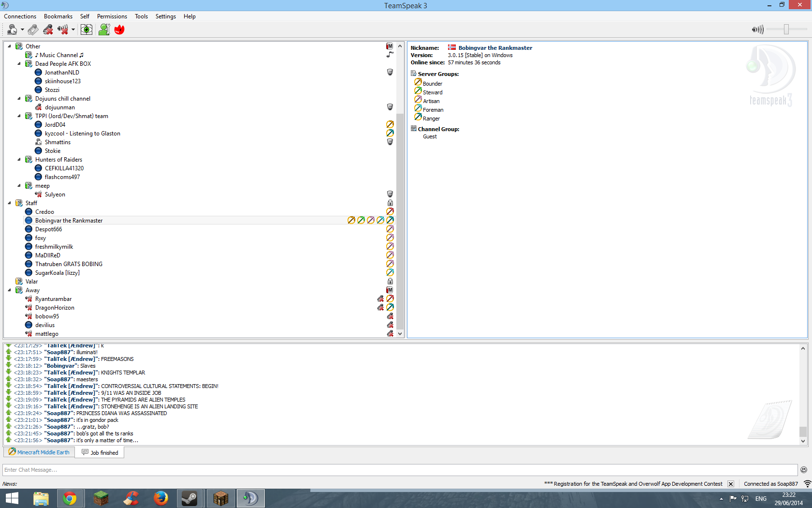Click padlock icon on Staff channel row
The width and height of the screenshot is (812, 508).
[x=390, y=203]
